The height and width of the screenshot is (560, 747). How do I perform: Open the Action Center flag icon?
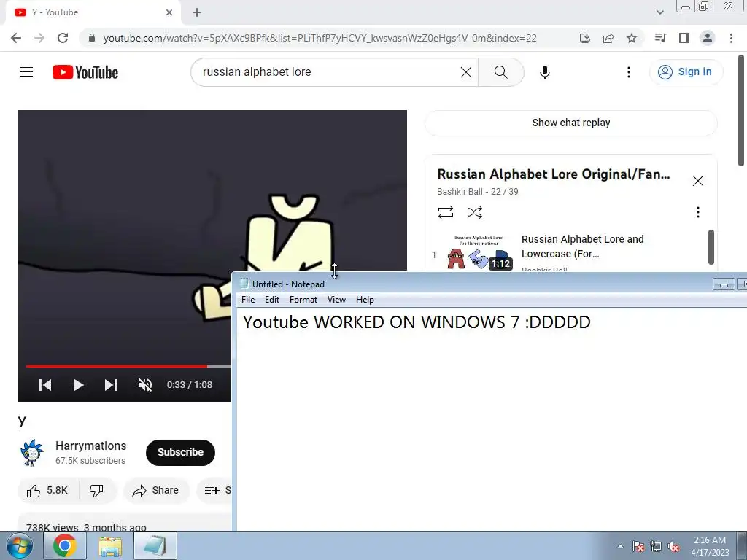click(x=638, y=547)
